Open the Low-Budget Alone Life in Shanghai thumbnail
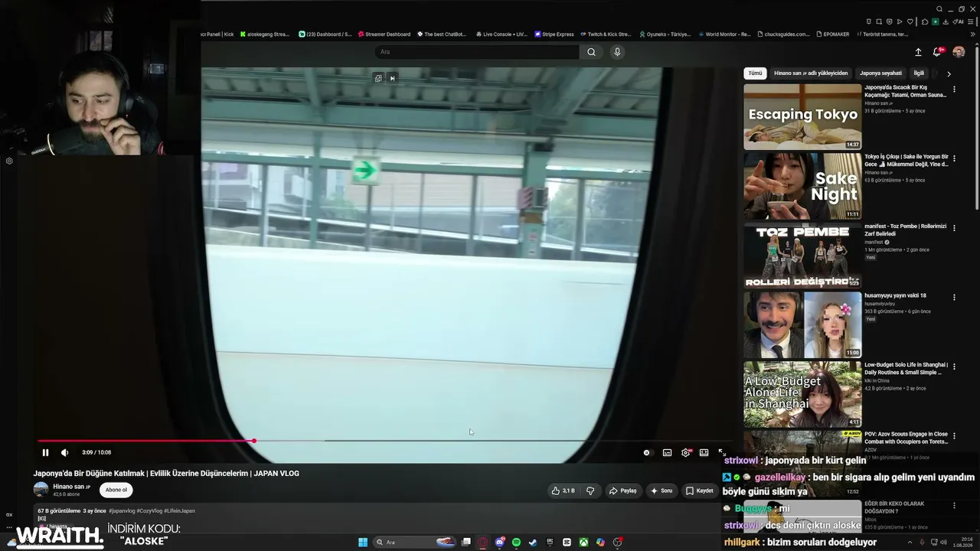Viewport: 980px width, 551px height. tap(802, 394)
